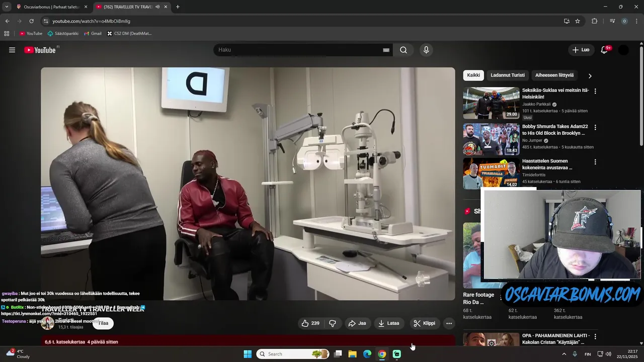This screenshot has height=362, width=644.
Task: Go back with the browser back arrow
Action: tap(7, 21)
